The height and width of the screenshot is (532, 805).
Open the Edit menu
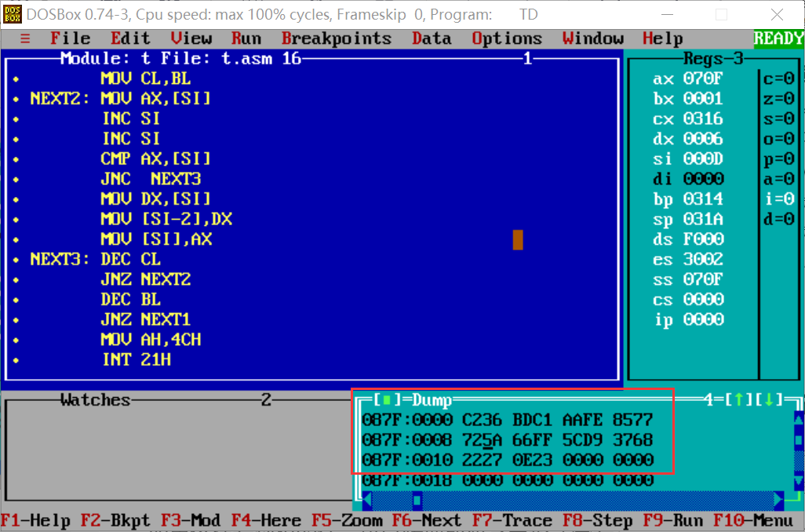pos(130,38)
